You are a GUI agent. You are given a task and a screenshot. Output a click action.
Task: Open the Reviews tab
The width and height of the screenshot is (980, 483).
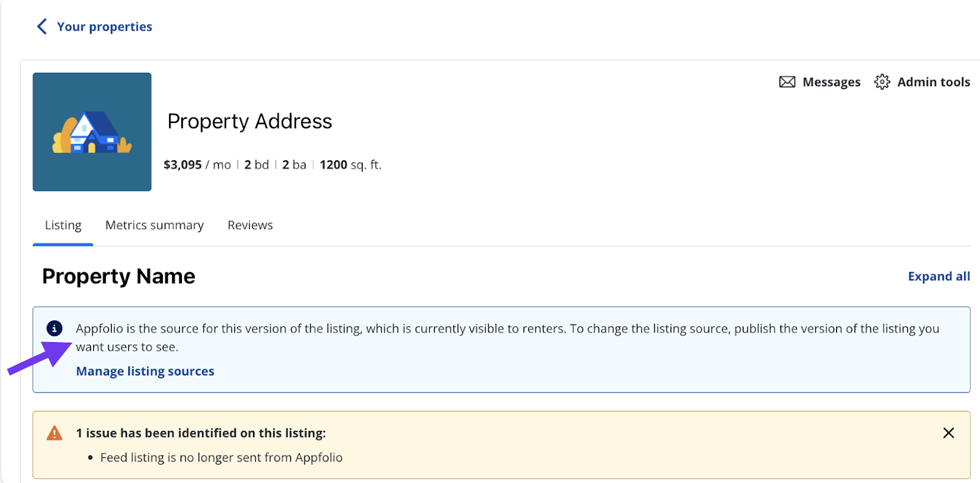[250, 225]
